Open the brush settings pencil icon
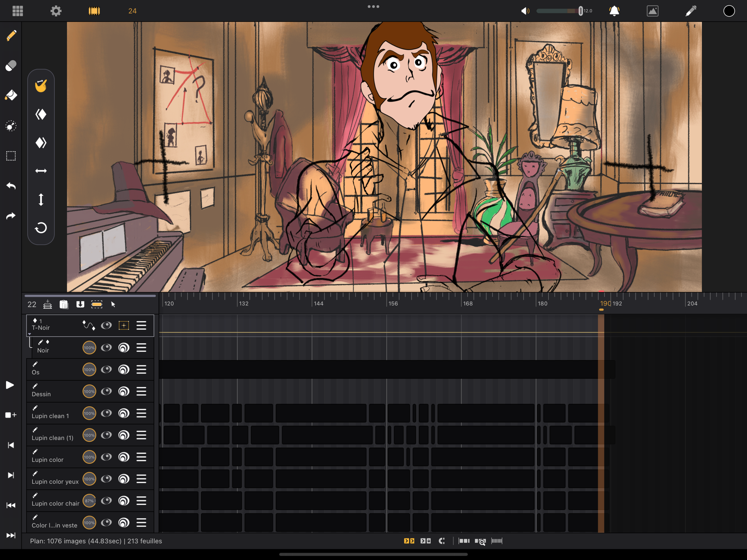Image resolution: width=747 pixels, height=560 pixels. click(691, 11)
